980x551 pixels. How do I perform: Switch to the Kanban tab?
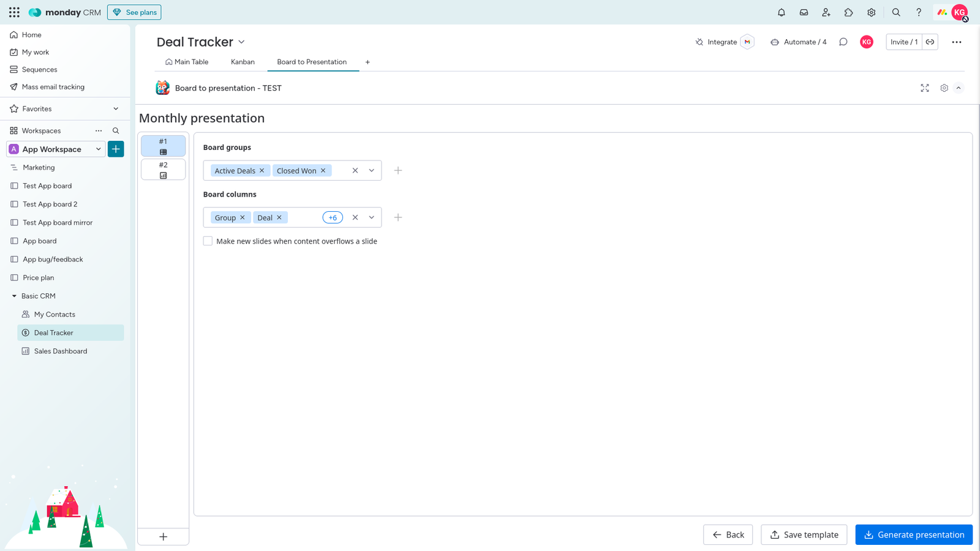tap(243, 62)
